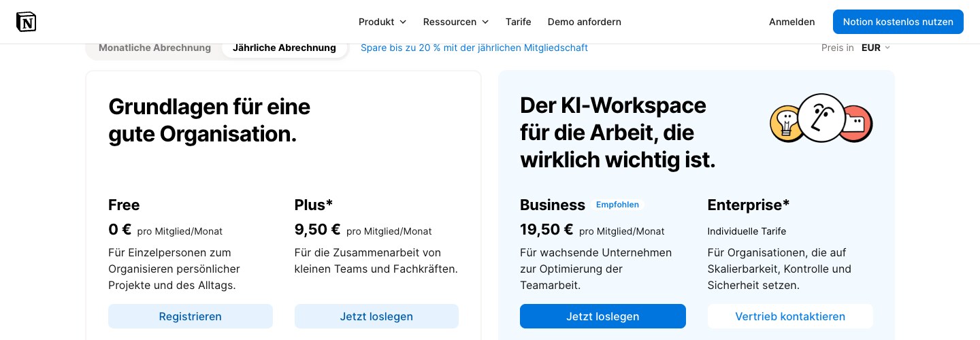The image size is (980, 340).
Task: Click Jetzt loslegen under Plus plan
Action: point(376,316)
